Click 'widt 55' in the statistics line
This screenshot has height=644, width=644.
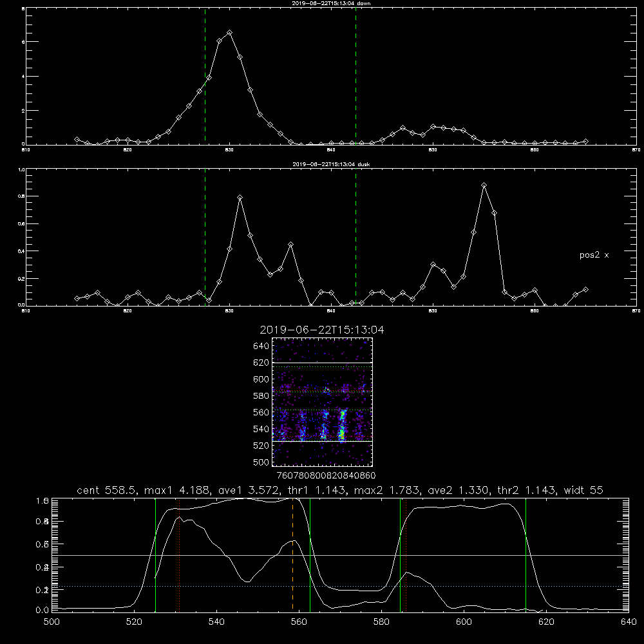coord(583,490)
